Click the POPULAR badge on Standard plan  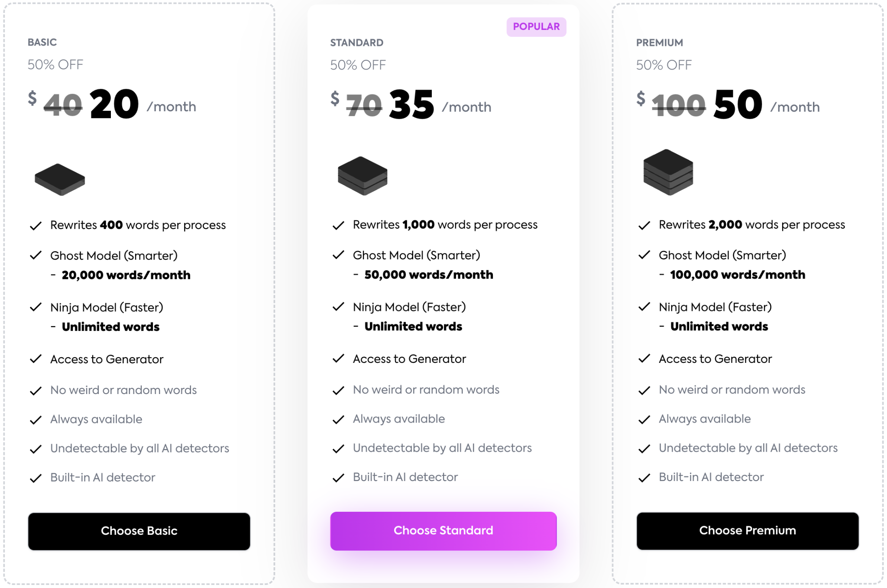536,27
